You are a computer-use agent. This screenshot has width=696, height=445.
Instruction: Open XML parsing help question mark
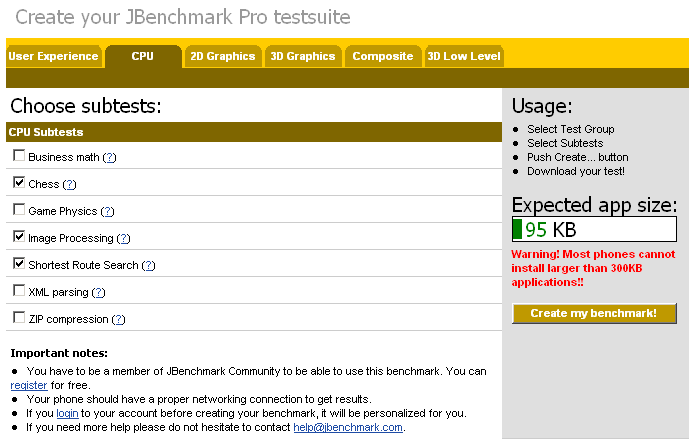pyautogui.click(x=98, y=293)
